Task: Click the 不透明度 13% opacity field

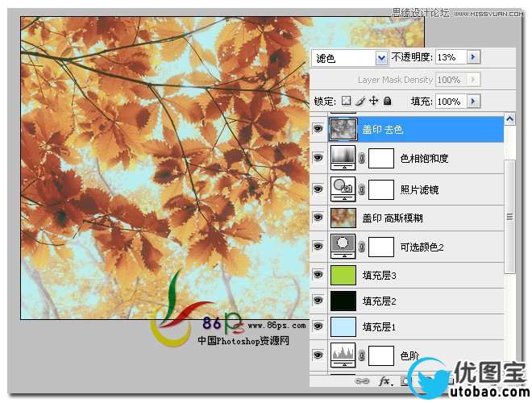Action: pos(451,57)
